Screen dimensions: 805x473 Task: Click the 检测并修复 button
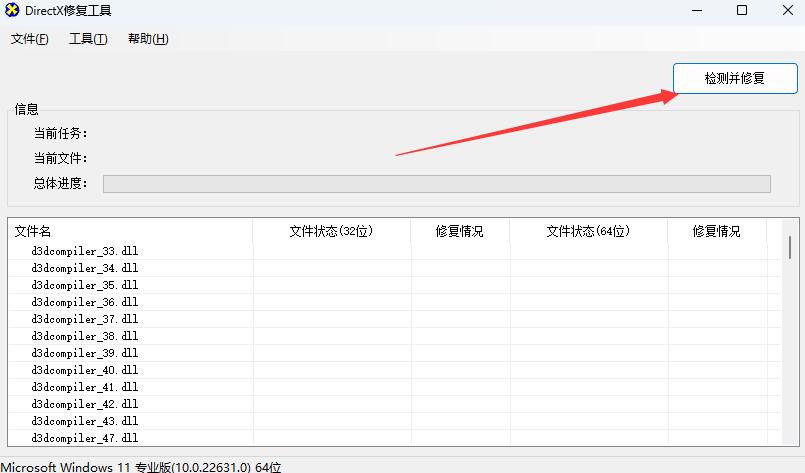[735, 79]
